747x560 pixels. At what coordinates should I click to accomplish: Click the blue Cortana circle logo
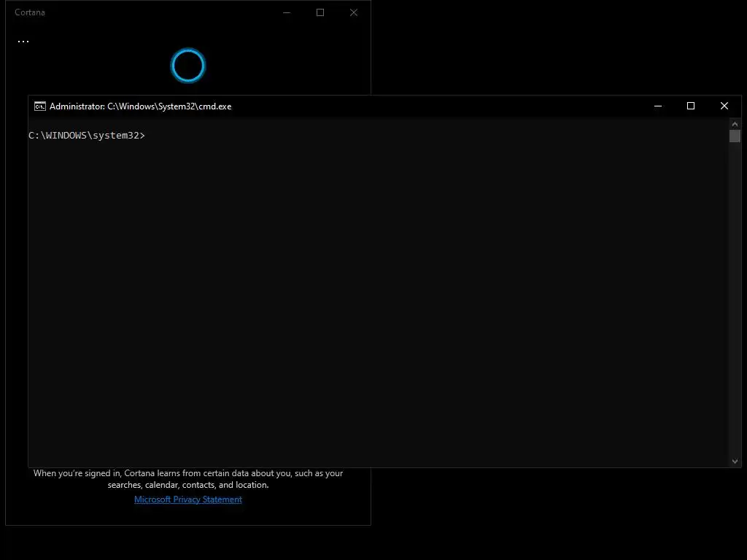click(188, 66)
